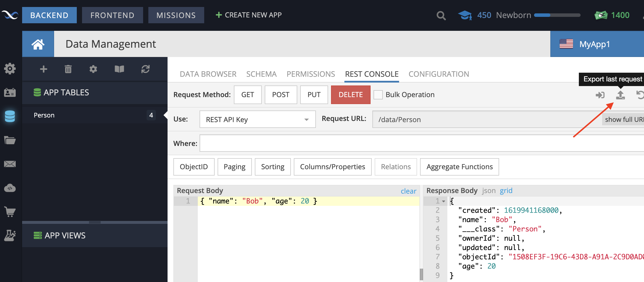Open the CONFIGURATION tab
The height and width of the screenshot is (282, 644).
click(439, 74)
